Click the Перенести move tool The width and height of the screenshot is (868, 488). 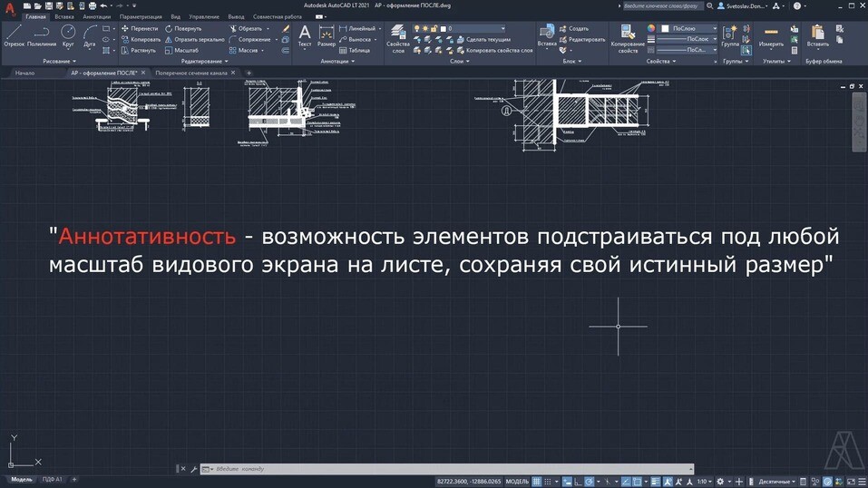(x=140, y=28)
